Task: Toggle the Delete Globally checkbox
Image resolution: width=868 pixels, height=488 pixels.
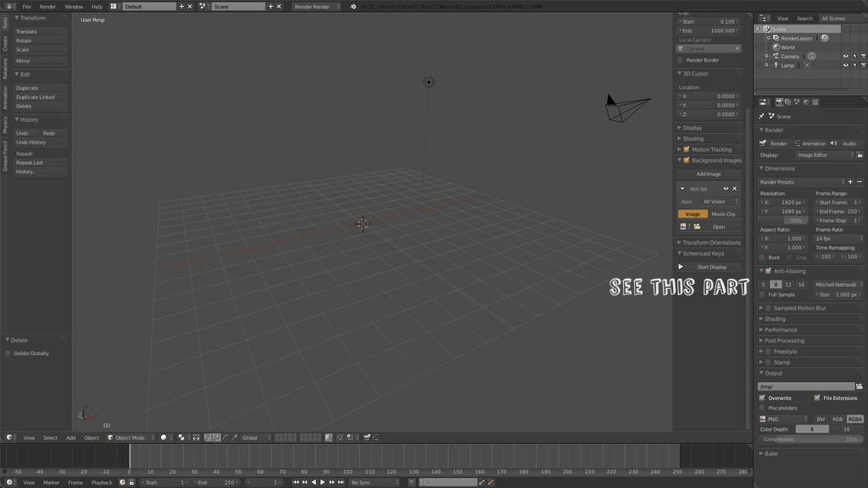Action: [8, 353]
